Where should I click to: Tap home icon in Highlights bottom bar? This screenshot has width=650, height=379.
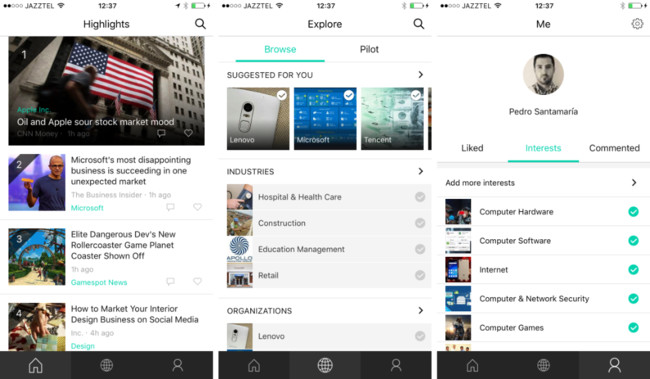point(36,365)
